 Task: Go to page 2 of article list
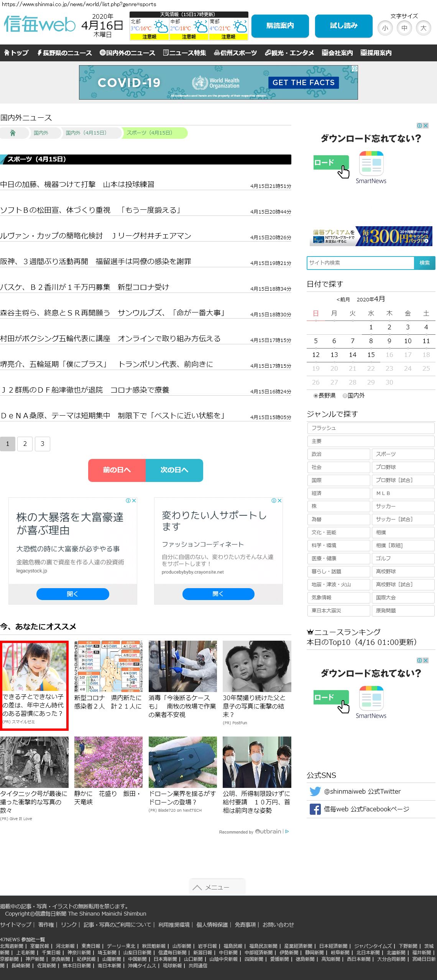[25, 444]
